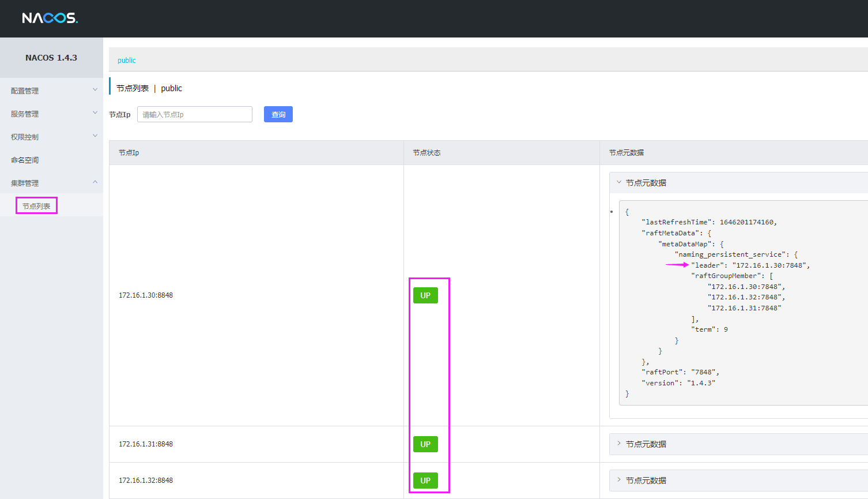
Task: Expand the 服务管理 menu chevron
Action: click(x=95, y=112)
